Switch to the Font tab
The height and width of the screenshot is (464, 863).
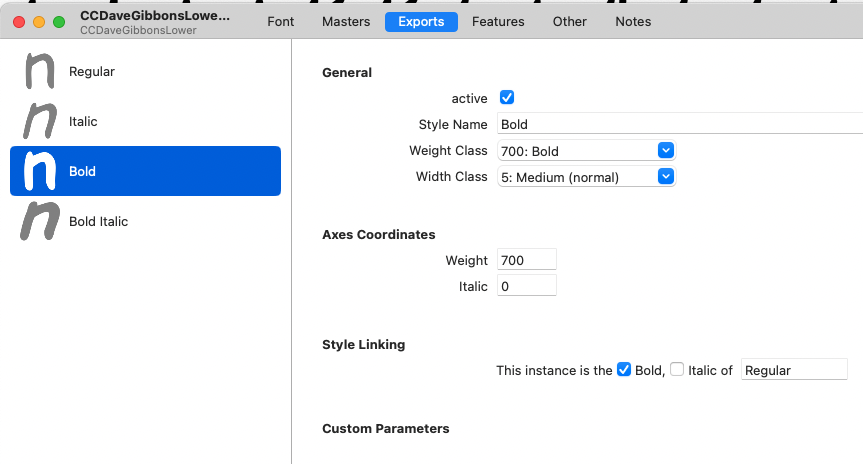coord(281,22)
